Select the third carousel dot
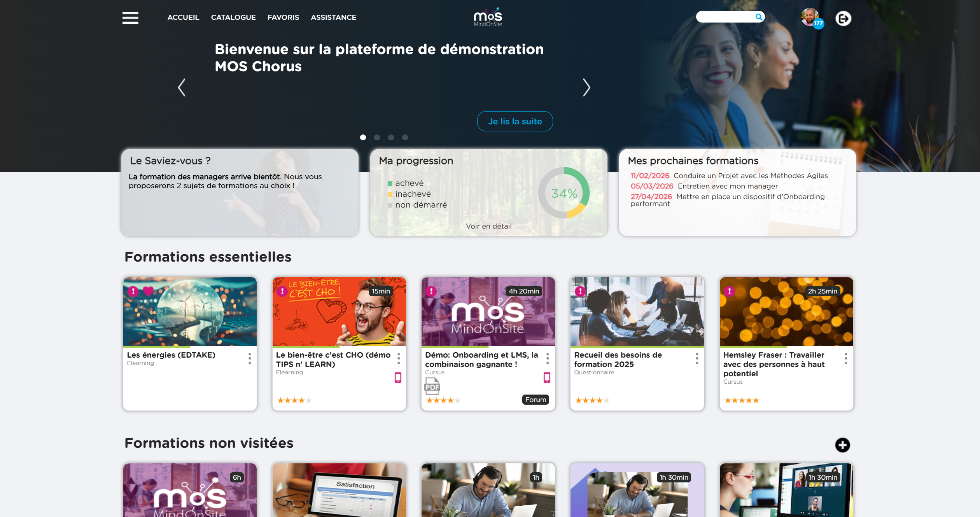 (x=391, y=137)
